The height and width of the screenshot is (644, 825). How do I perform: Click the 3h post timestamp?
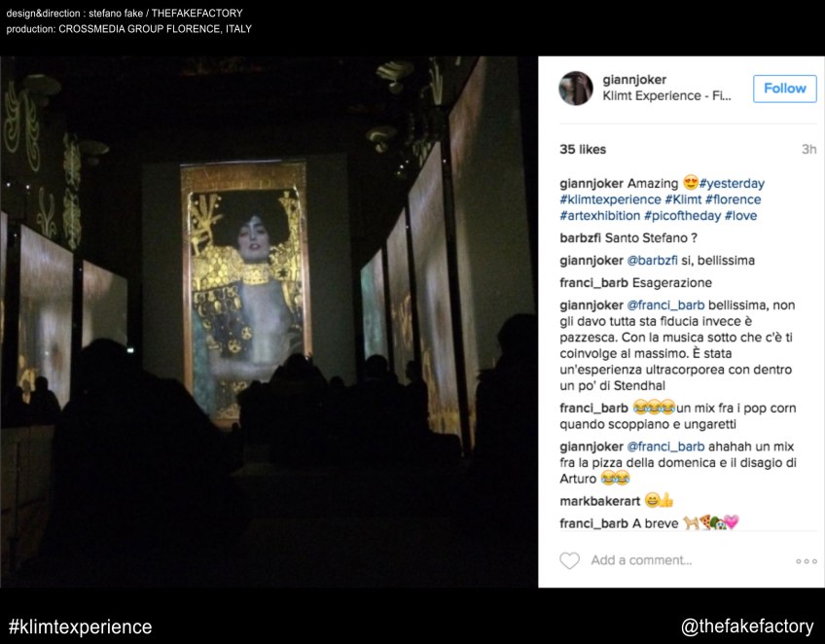tap(808, 150)
